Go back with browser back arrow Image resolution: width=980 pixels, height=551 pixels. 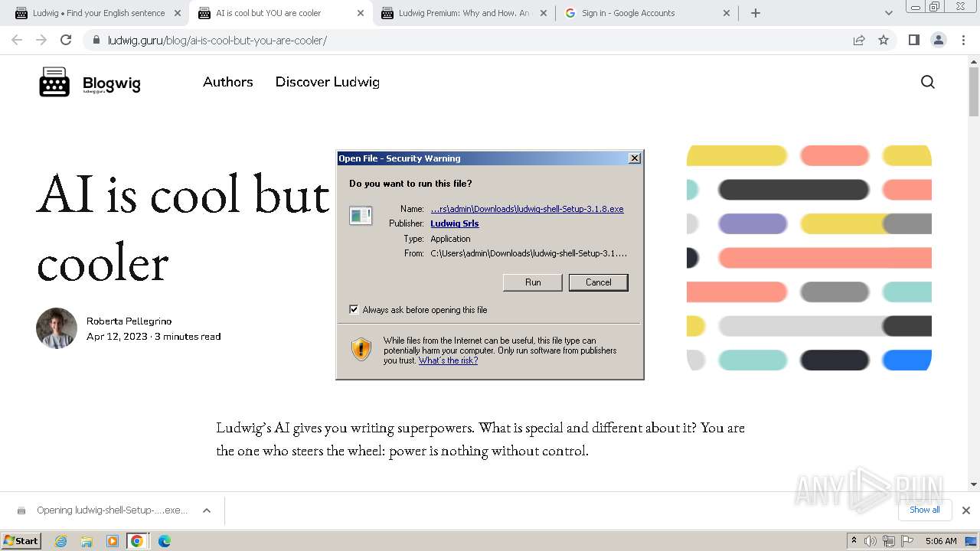coord(17,40)
